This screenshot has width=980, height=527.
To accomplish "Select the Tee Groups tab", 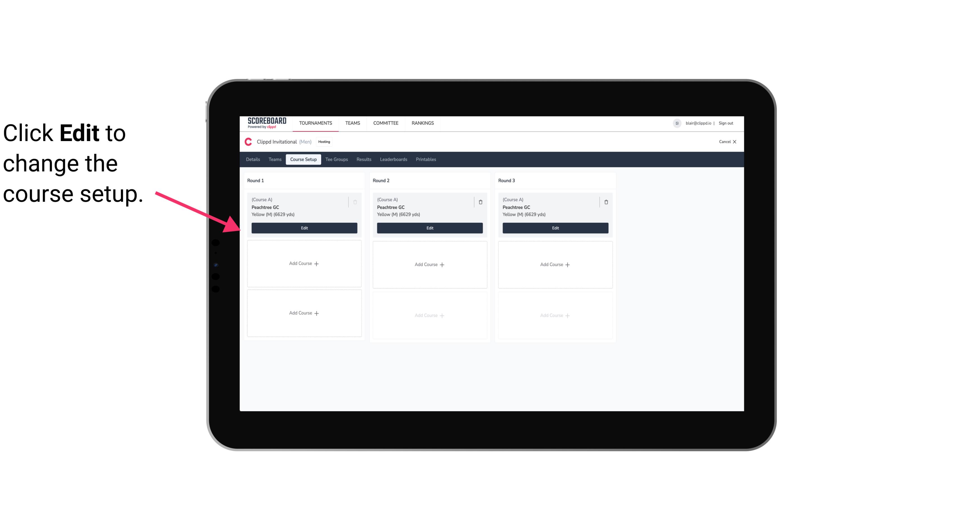I will [336, 159].
